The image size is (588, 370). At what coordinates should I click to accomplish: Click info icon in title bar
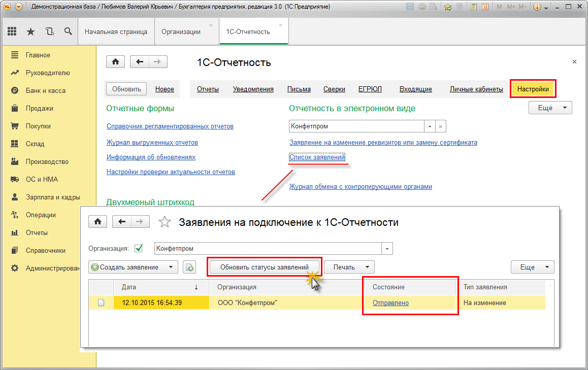(x=537, y=7)
